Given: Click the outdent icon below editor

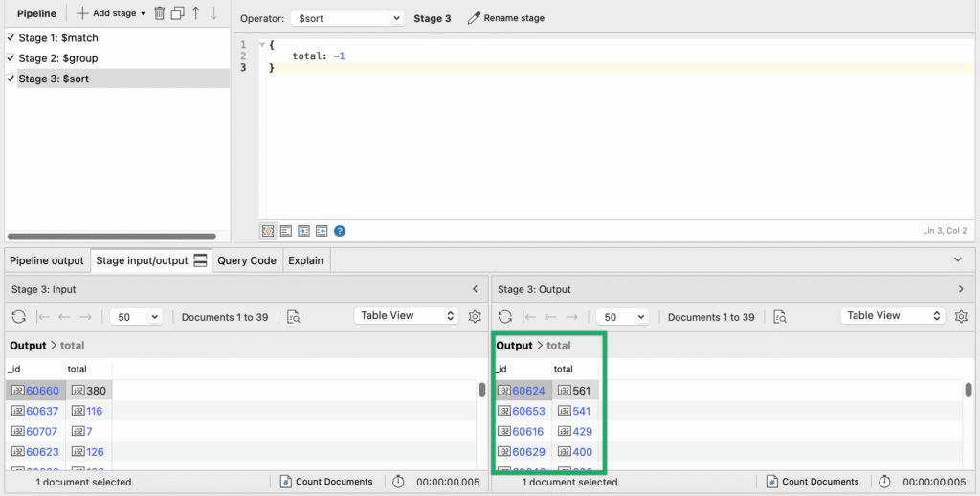Looking at the screenshot, I should tap(322, 231).
